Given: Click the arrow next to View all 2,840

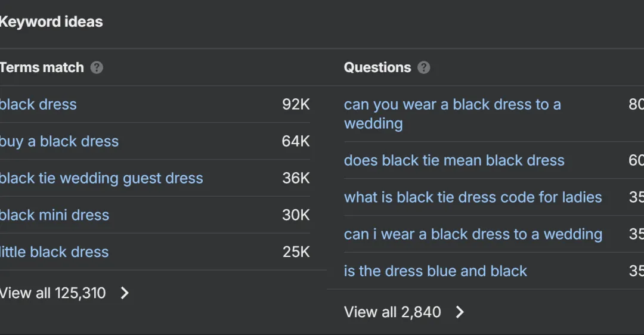Looking at the screenshot, I should (460, 312).
